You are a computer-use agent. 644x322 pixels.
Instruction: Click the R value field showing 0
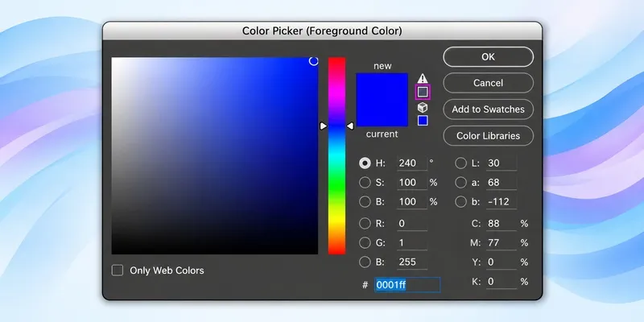coord(412,224)
